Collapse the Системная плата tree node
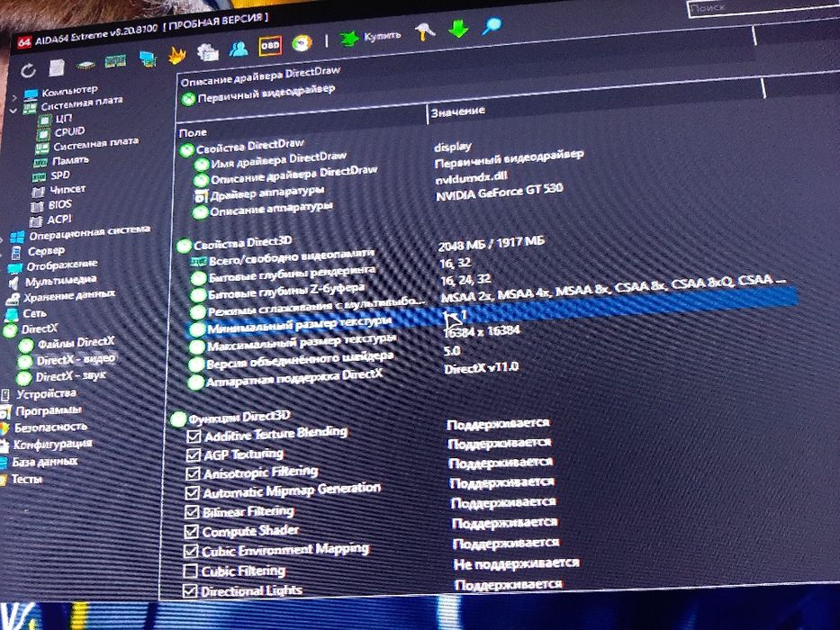Image resolution: width=840 pixels, height=630 pixels. coord(14,111)
